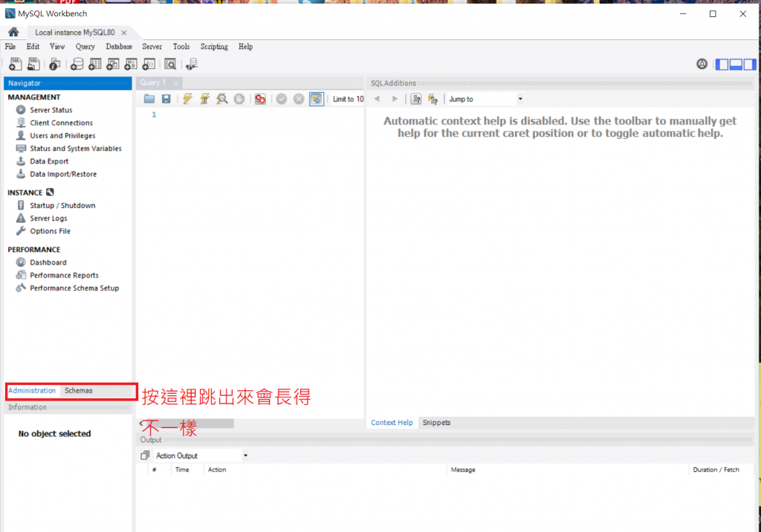Select the Snippets tab

coord(436,423)
